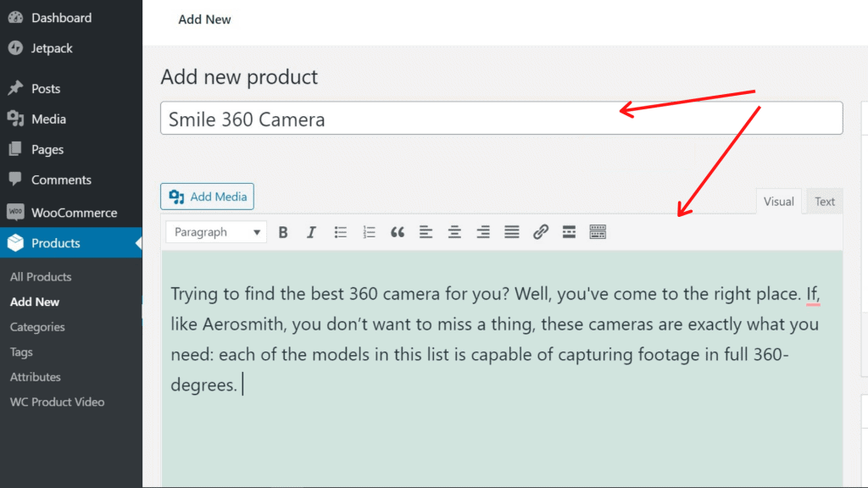Switch to the Text editor tab
Image resolution: width=868 pixels, height=488 pixels.
(824, 202)
